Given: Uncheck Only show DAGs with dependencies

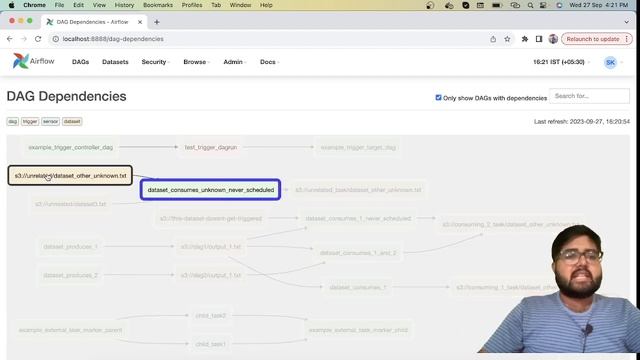Looking at the screenshot, I should pyautogui.click(x=438, y=98).
